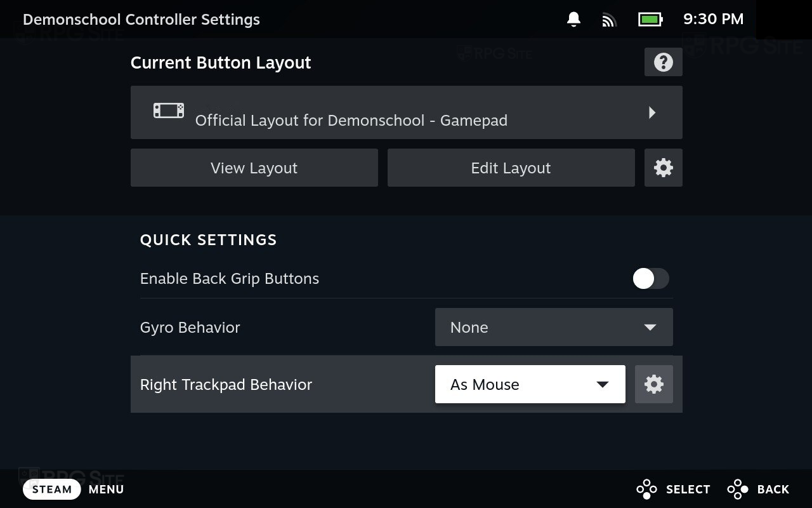Check the battery level indicator
Viewport: 812px width, 508px height.
click(x=650, y=20)
